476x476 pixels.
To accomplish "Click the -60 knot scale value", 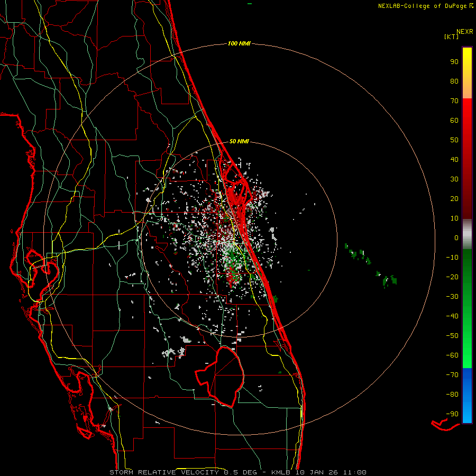I will (452, 355).
